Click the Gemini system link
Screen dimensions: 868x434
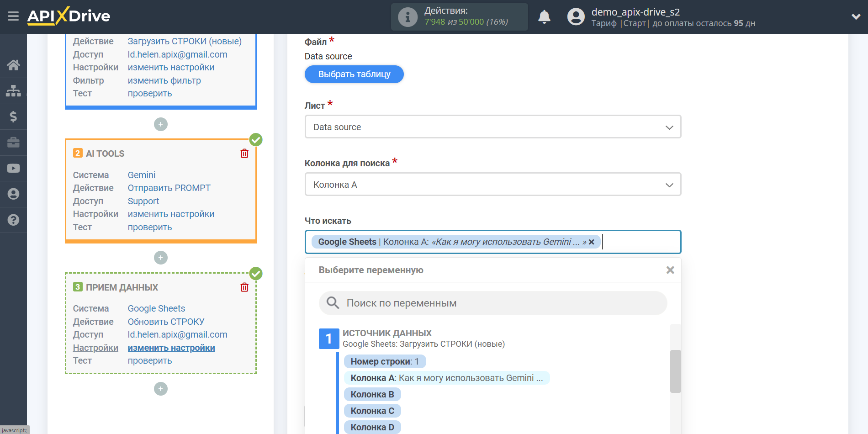pyautogui.click(x=142, y=175)
